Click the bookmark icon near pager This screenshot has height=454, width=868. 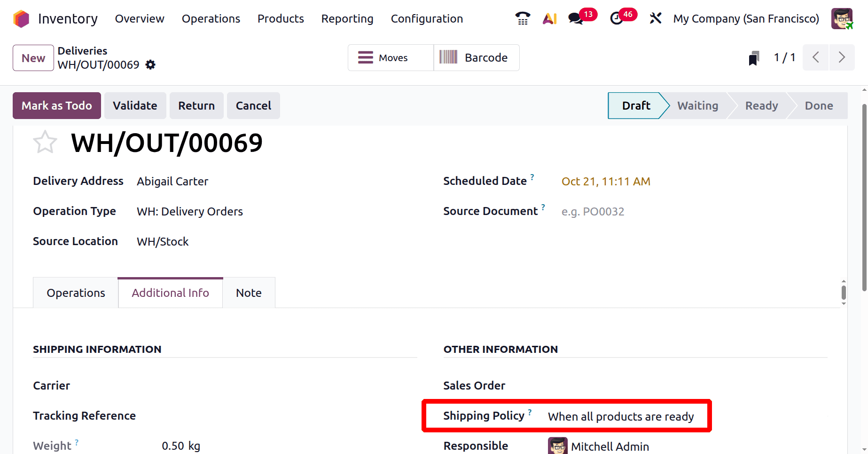pos(754,58)
